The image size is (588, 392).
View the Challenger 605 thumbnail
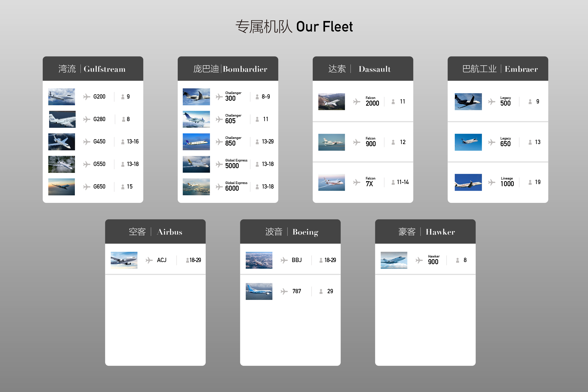pyautogui.click(x=196, y=119)
